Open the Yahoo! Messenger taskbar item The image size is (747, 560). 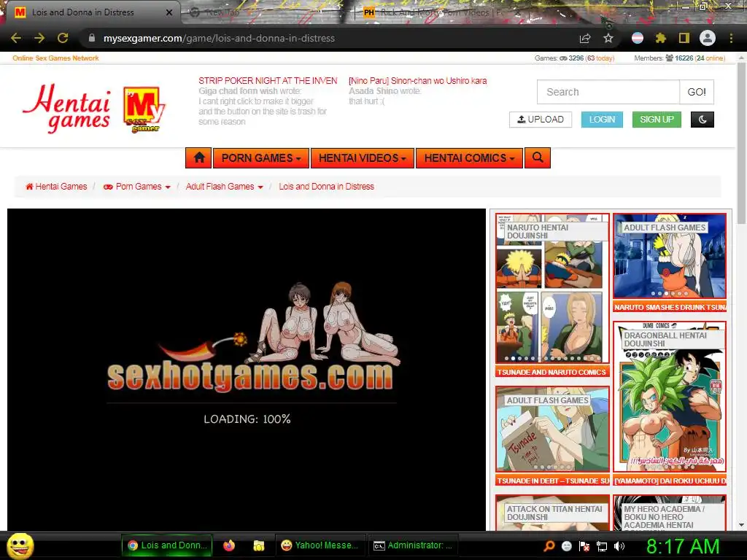click(320, 545)
